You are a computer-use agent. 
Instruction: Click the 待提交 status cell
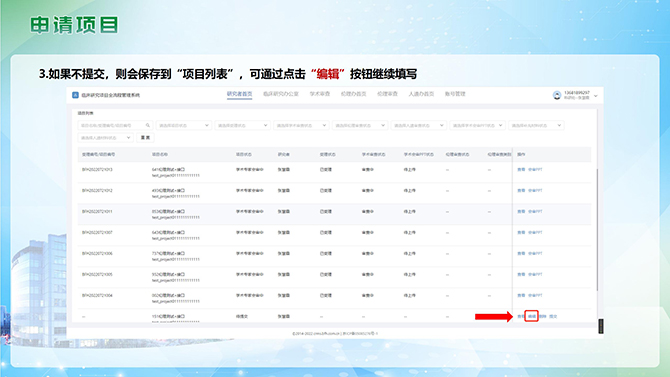241,316
